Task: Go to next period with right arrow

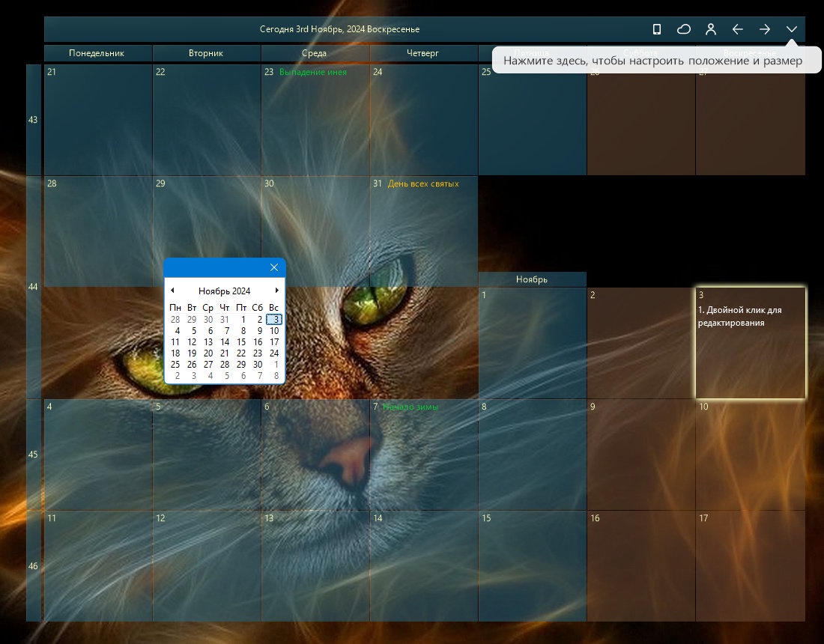Action: tap(765, 29)
